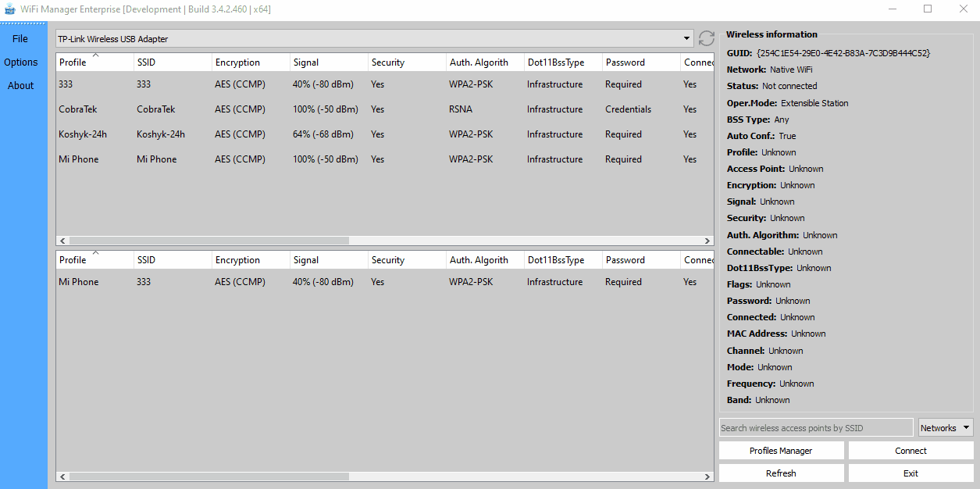Sort upper table by SSID column
Viewport: 980px width, 489px height.
[173, 62]
